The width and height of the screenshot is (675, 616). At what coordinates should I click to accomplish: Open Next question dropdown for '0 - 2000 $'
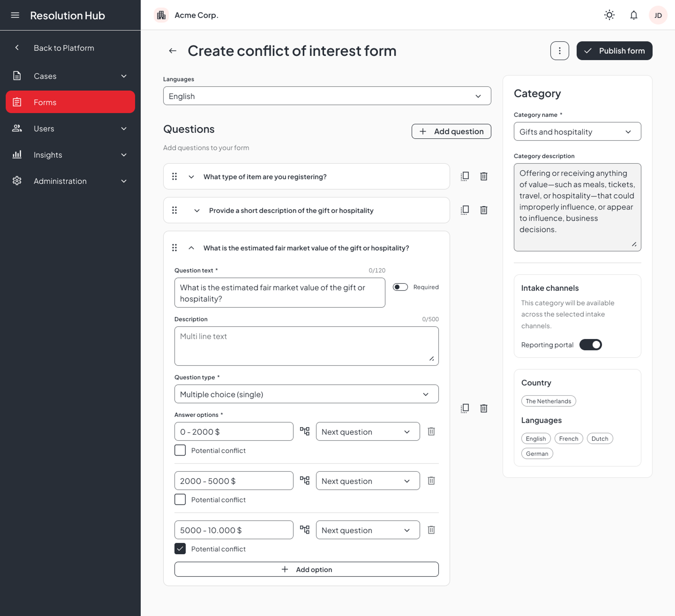pyautogui.click(x=368, y=432)
